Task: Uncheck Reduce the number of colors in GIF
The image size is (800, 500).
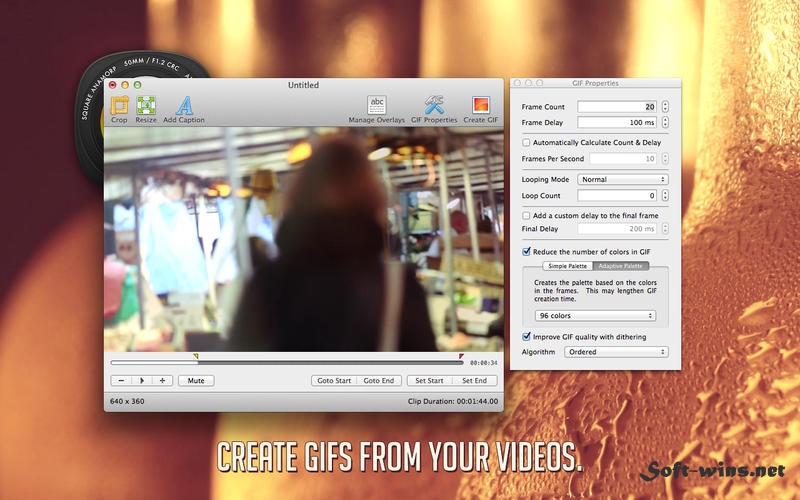Action: tap(526, 252)
